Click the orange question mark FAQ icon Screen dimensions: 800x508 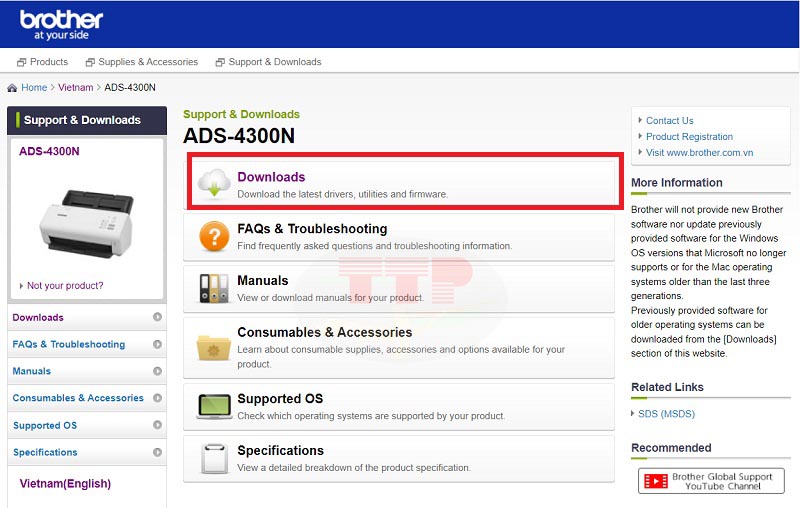(214, 236)
